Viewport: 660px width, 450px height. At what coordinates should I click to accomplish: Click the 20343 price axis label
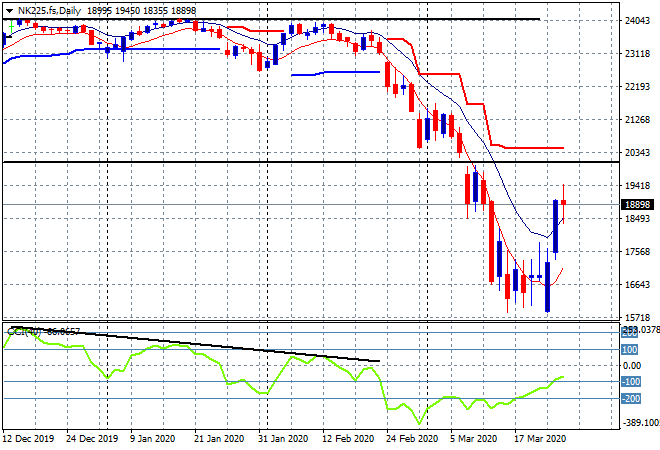[x=637, y=152]
